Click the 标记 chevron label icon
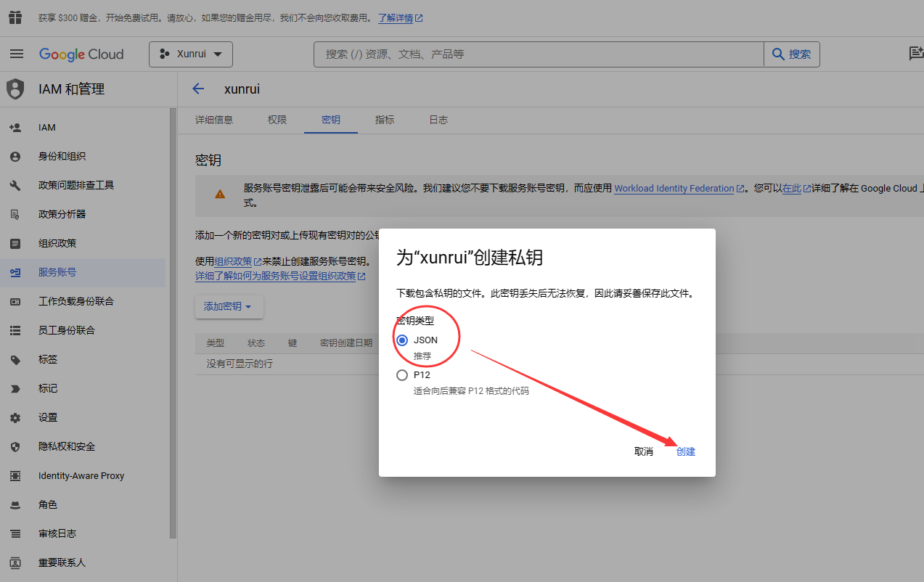The width and height of the screenshot is (924, 582). tap(15, 389)
